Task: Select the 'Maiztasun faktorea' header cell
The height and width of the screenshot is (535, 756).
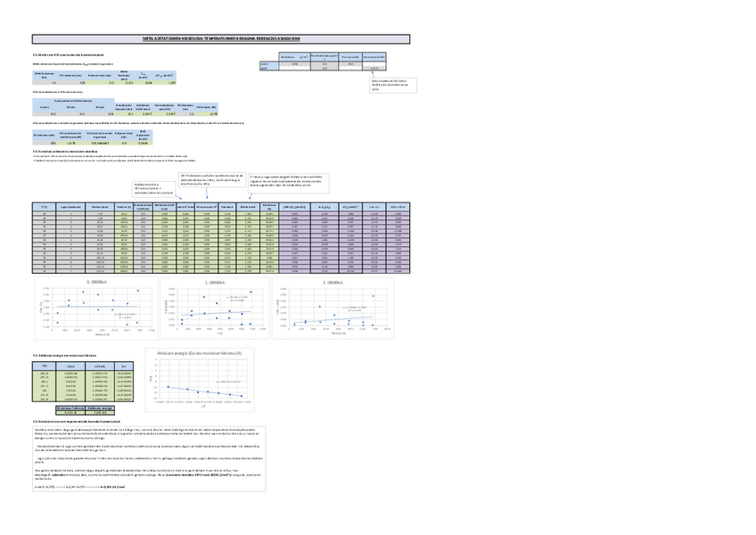Action: pyautogui.click(x=70, y=408)
